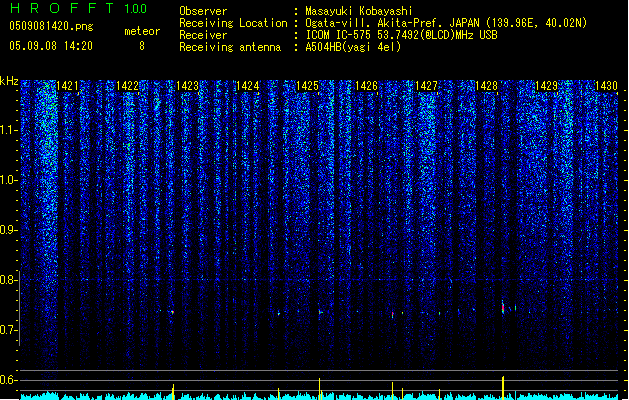Click the 1424 time marker

pyautogui.click(x=248, y=86)
